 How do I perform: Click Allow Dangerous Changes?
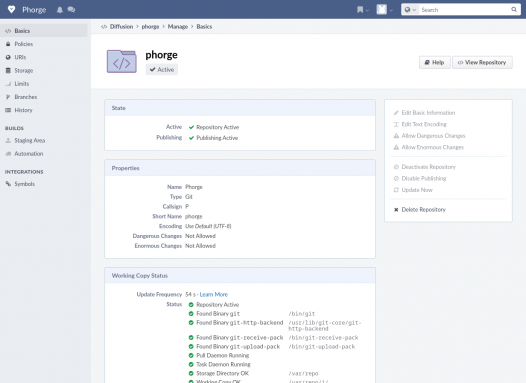(433, 136)
